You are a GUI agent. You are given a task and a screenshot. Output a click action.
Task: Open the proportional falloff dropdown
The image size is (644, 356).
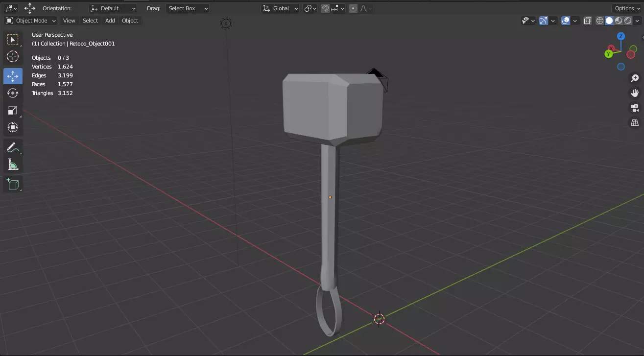click(365, 8)
